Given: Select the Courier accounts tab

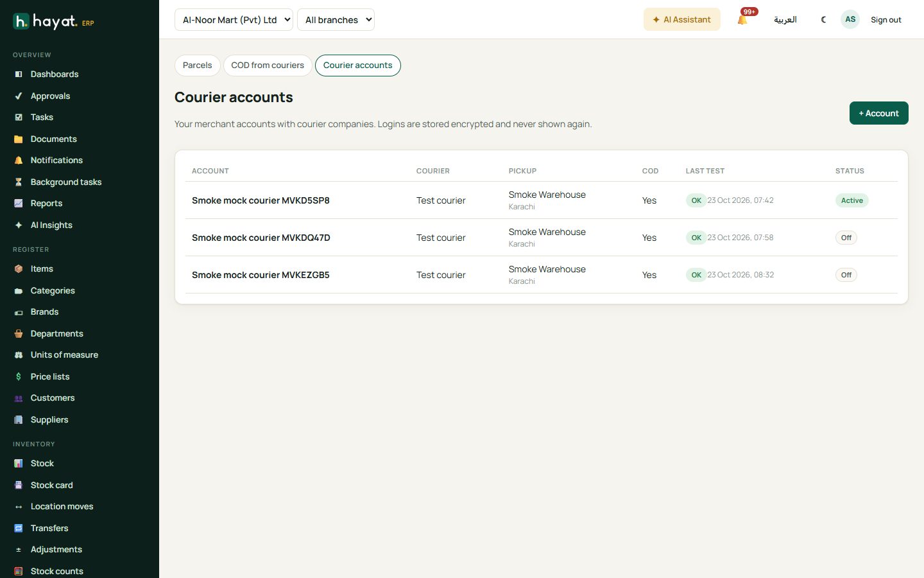Looking at the screenshot, I should pos(358,66).
